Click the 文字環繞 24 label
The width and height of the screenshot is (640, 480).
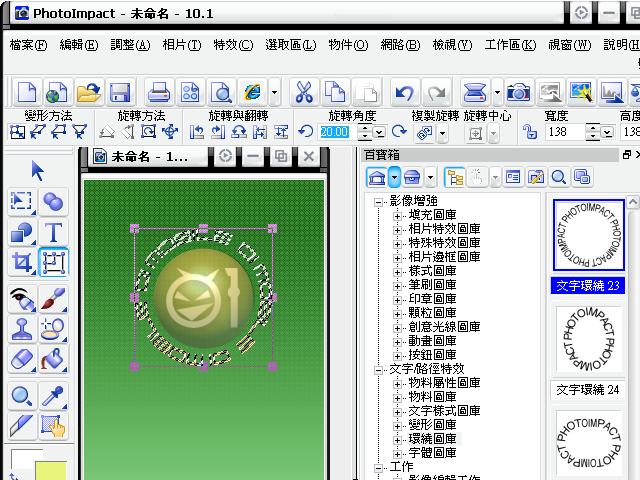point(587,390)
